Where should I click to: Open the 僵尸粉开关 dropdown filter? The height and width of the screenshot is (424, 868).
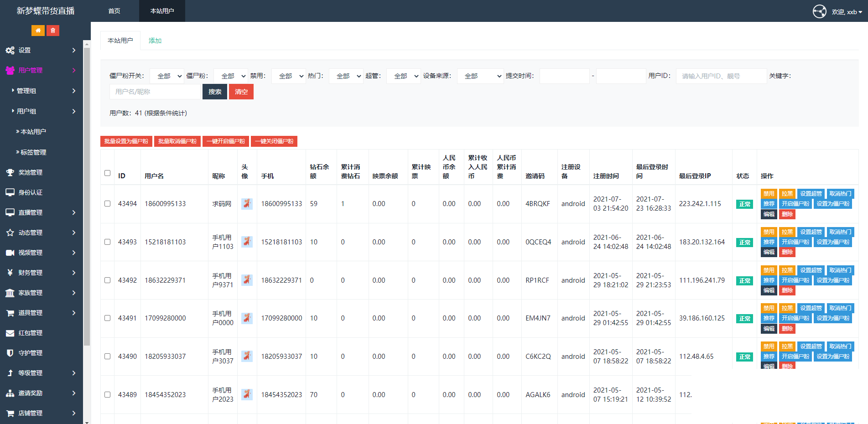[x=167, y=76]
